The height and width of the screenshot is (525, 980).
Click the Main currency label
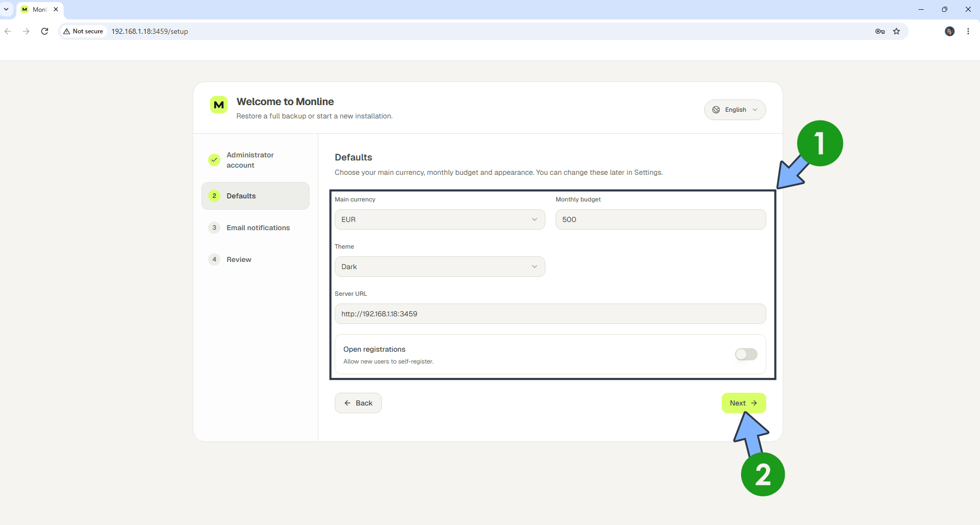[355, 199]
